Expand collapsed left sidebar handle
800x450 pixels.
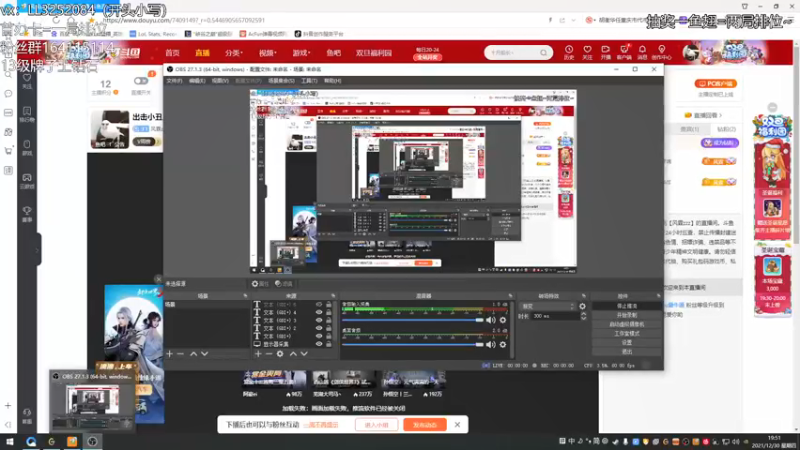38,249
